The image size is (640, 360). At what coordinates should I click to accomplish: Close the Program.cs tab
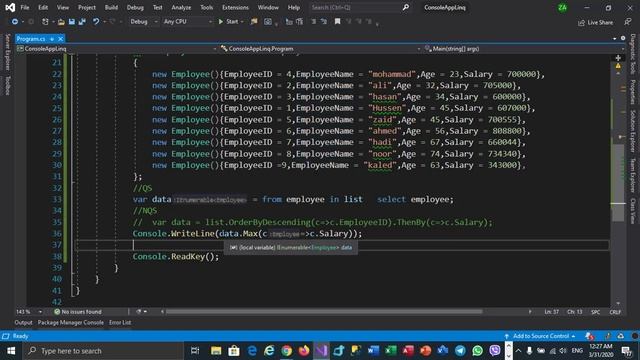pyautogui.click(x=60, y=39)
